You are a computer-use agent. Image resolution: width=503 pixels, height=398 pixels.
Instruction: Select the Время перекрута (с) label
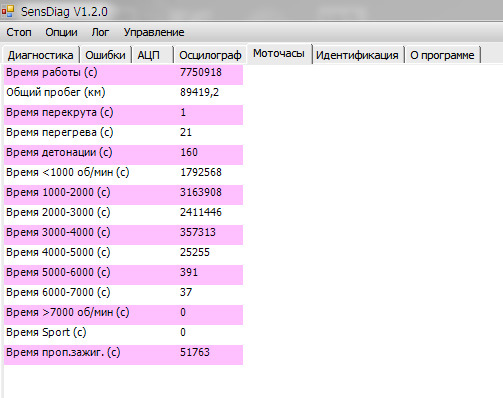[x=60, y=113]
